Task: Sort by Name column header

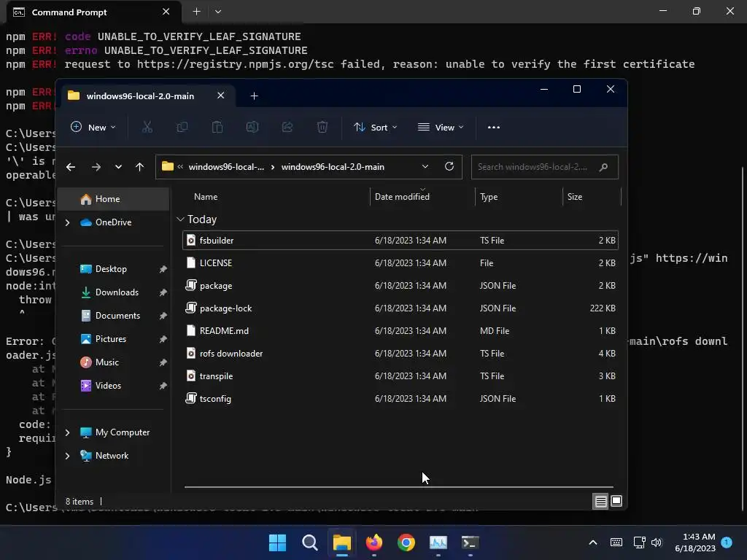Action: pyautogui.click(x=205, y=197)
